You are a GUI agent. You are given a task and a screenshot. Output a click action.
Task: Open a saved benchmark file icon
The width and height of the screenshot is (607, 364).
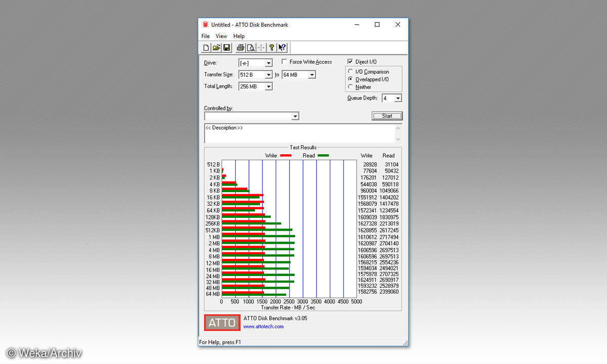(216, 48)
